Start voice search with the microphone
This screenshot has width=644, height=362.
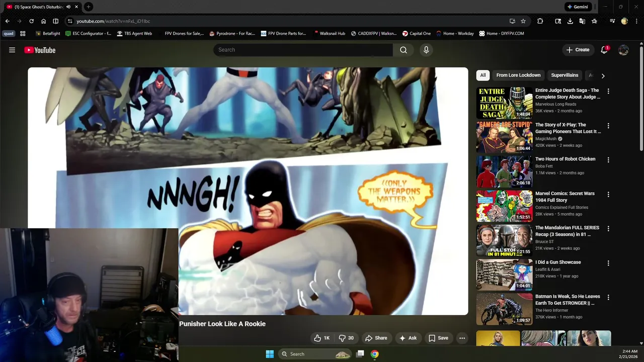(x=426, y=50)
